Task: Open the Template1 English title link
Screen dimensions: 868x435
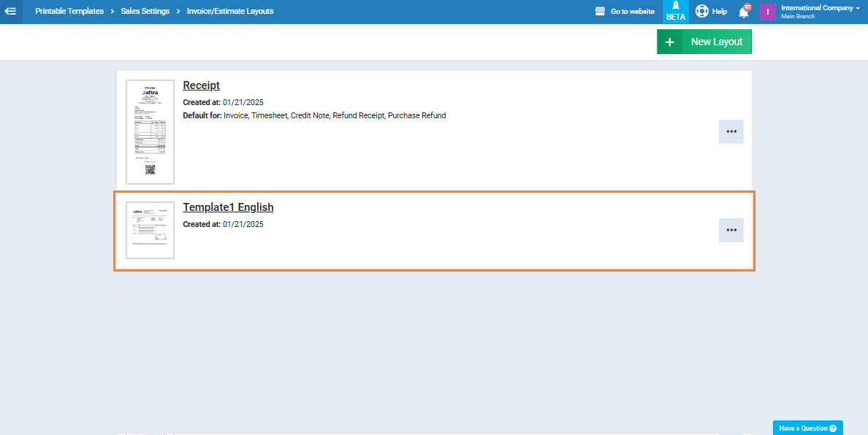Action: click(228, 207)
